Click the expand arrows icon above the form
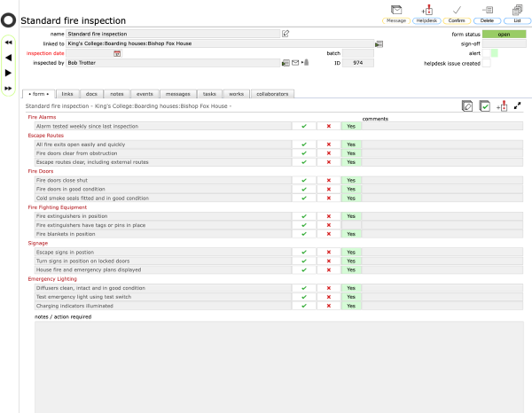 [x=517, y=105]
